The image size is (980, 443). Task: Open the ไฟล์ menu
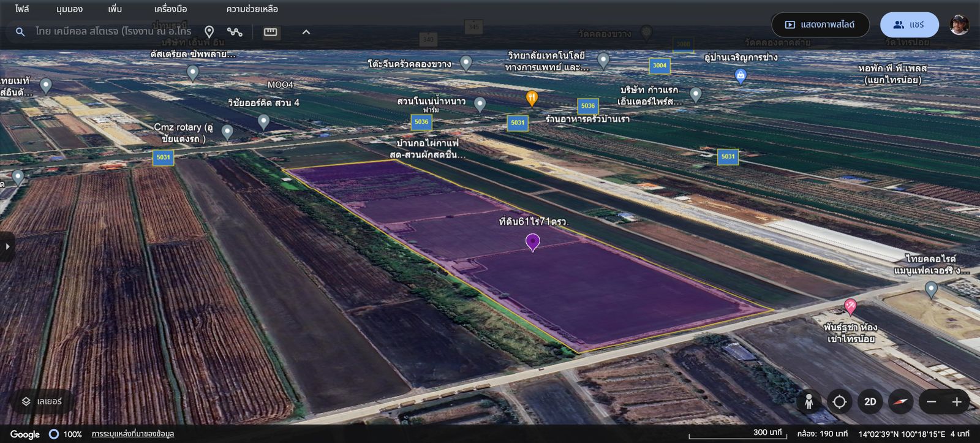(x=22, y=9)
